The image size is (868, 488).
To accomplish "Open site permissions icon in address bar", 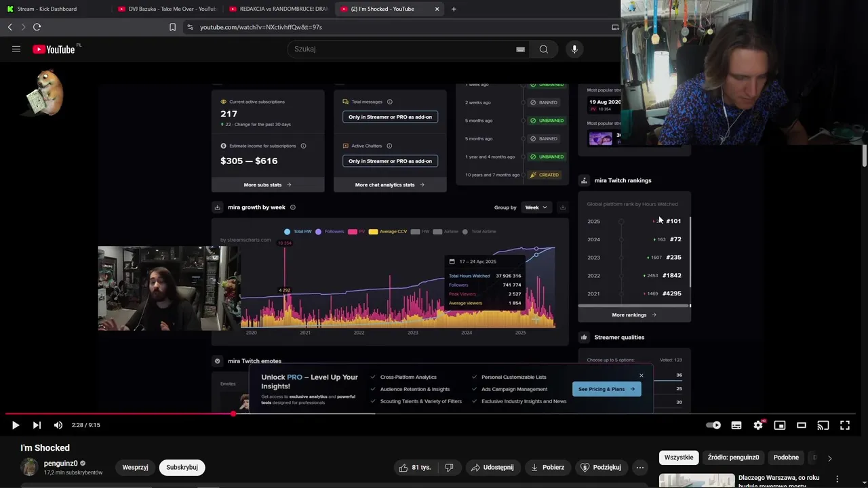I will tap(190, 27).
